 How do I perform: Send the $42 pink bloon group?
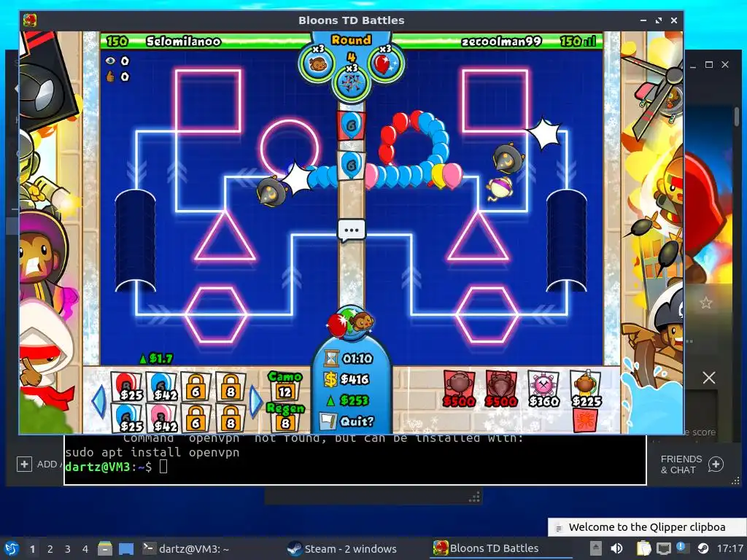(163, 418)
